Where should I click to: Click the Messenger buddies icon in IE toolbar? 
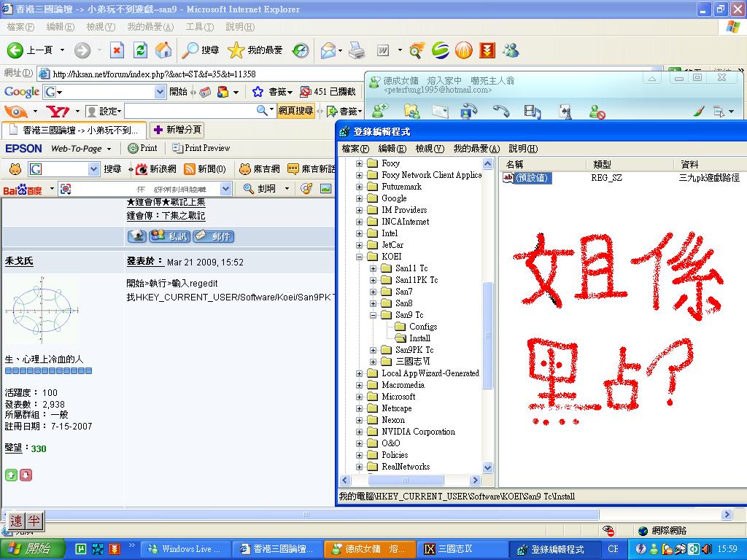(x=511, y=50)
